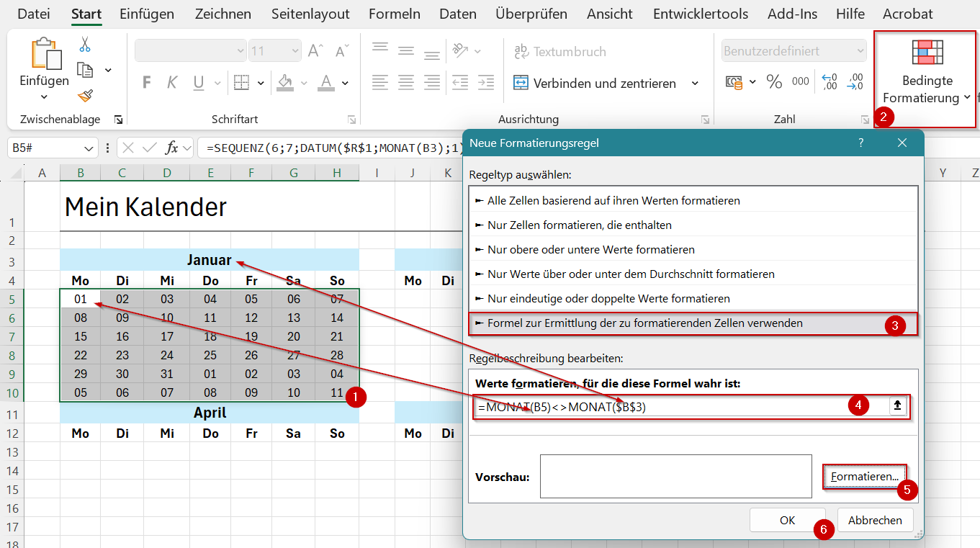The height and width of the screenshot is (548, 980).
Task: Click the borders icon in Schriftart group
Action: click(242, 83)
